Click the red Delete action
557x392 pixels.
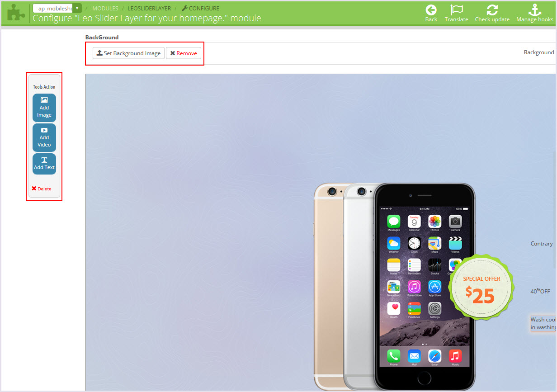42,189
